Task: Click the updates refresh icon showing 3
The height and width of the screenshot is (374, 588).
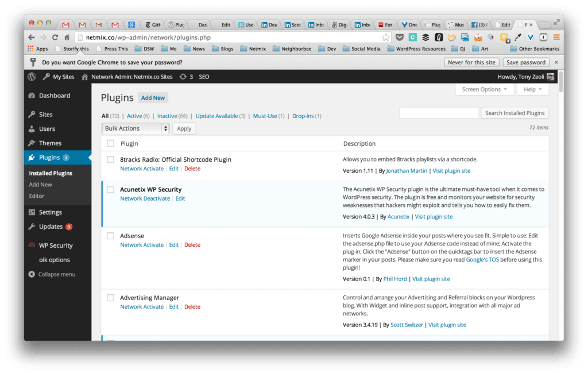Action: coord(183,76)
